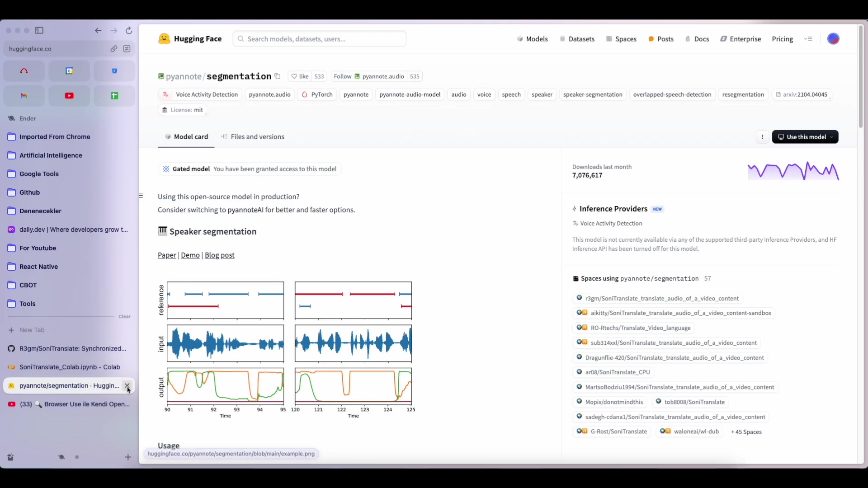Reload the page with refresh icon
The width and height of the screenshot is (868, 488).
click(x=129, y=30)
